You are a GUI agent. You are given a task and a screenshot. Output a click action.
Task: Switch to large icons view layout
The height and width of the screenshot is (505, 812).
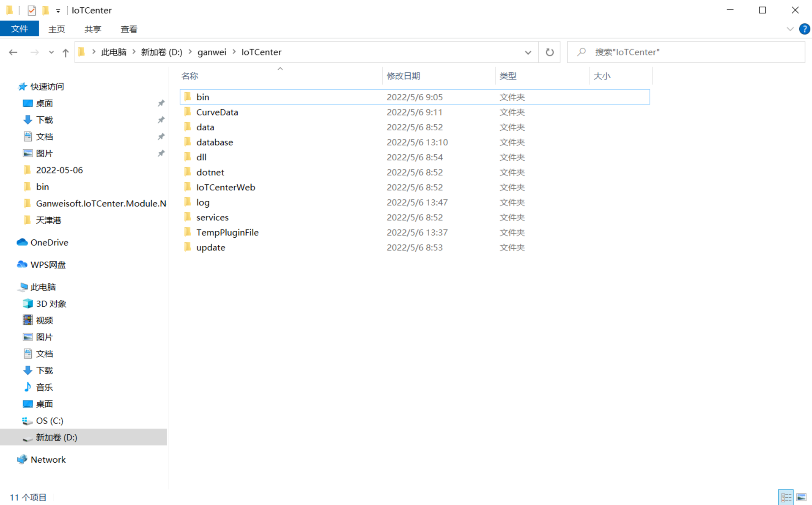(801, 497)
